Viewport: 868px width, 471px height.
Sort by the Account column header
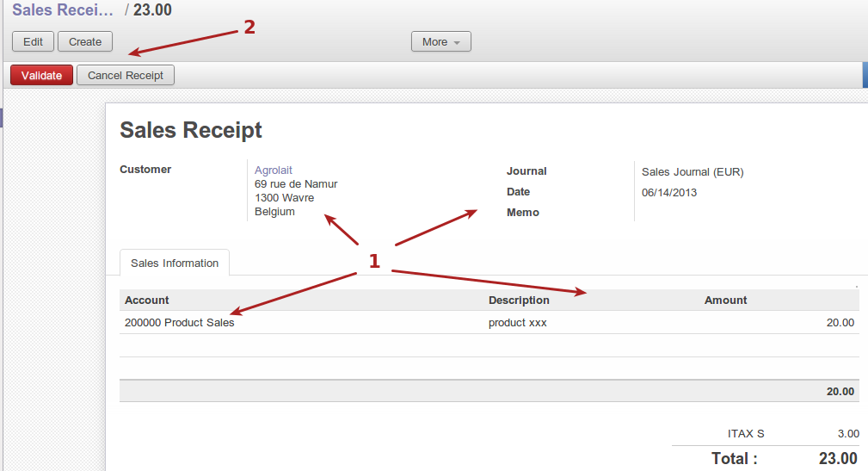(x=147, y=301)
